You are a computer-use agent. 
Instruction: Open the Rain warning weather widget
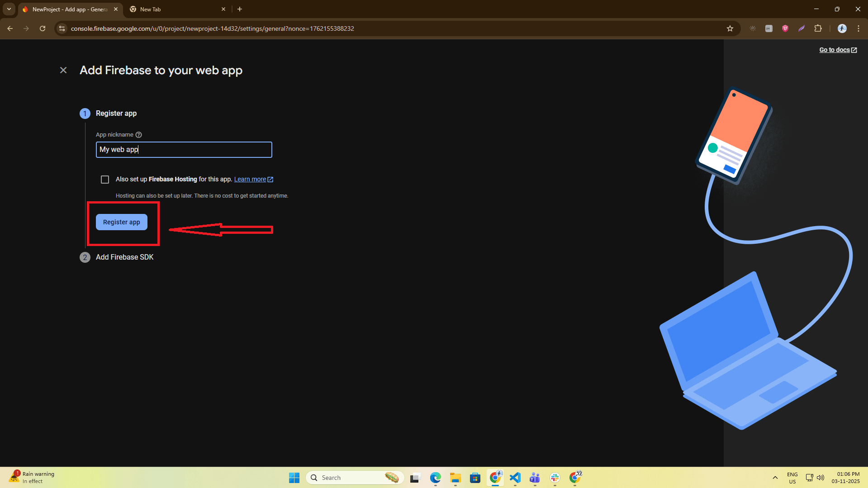32,478
